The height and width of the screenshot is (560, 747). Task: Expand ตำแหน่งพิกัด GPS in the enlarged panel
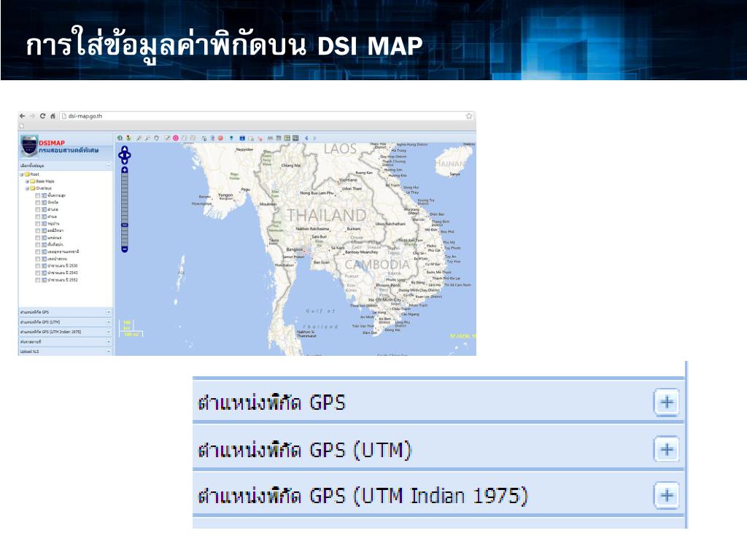tap(667, 402)
